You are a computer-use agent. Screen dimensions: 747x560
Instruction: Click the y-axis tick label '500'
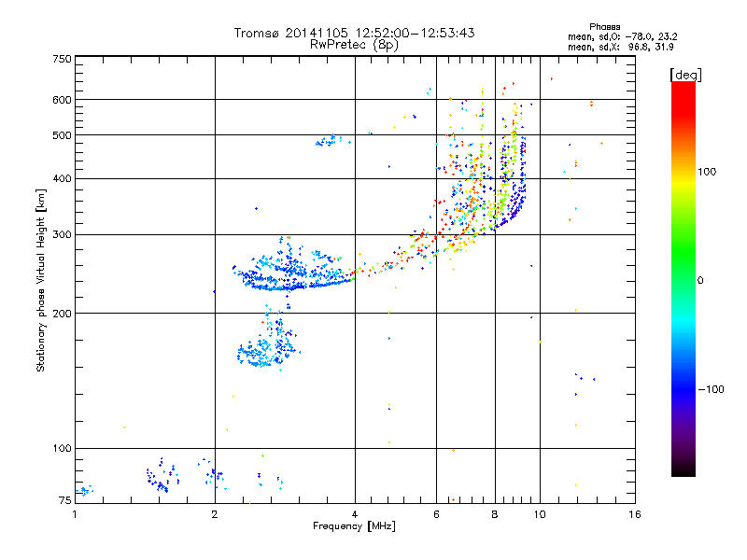pyautogui.click(x=62, y=135)
